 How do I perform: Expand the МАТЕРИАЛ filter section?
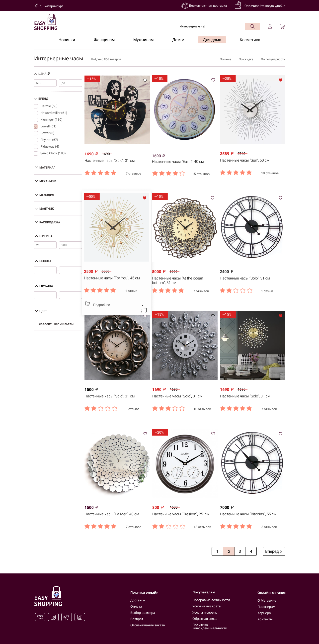45,168
